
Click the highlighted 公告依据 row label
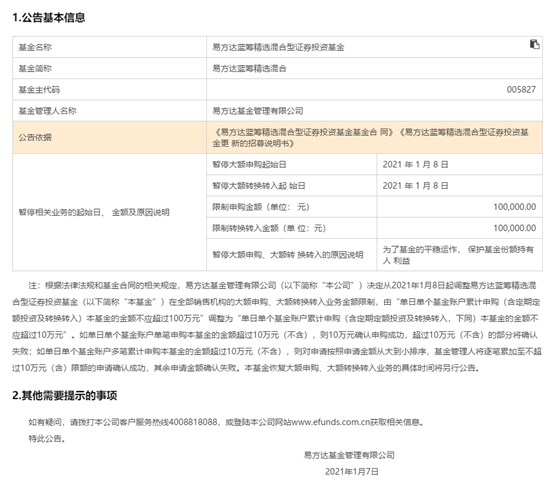coord(110,137)
